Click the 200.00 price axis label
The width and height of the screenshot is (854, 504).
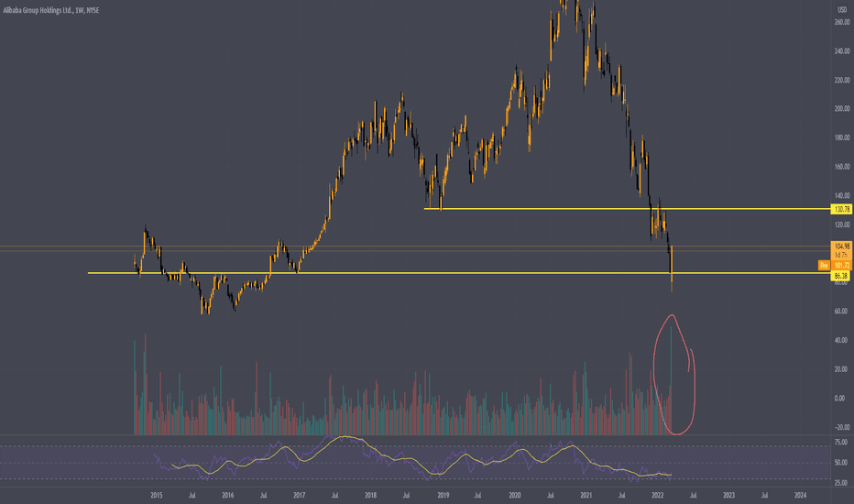(x=842, y=109)
